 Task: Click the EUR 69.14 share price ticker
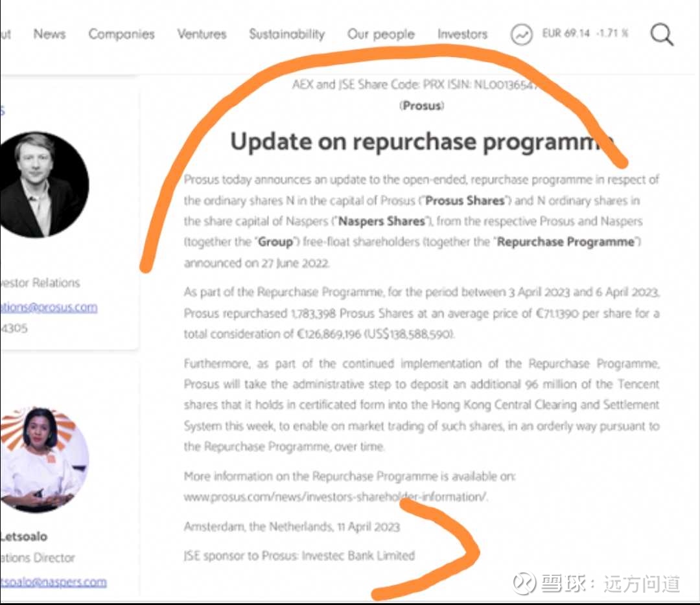pyautogui.click(x=585, y=34)
